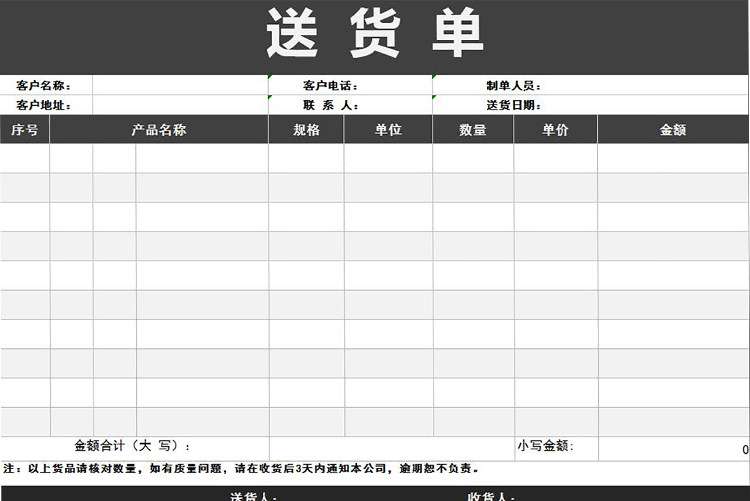Viewport: 750px width, 501px height.
Task: Click the 送货单 title heading
Action: tap(375, 33)
